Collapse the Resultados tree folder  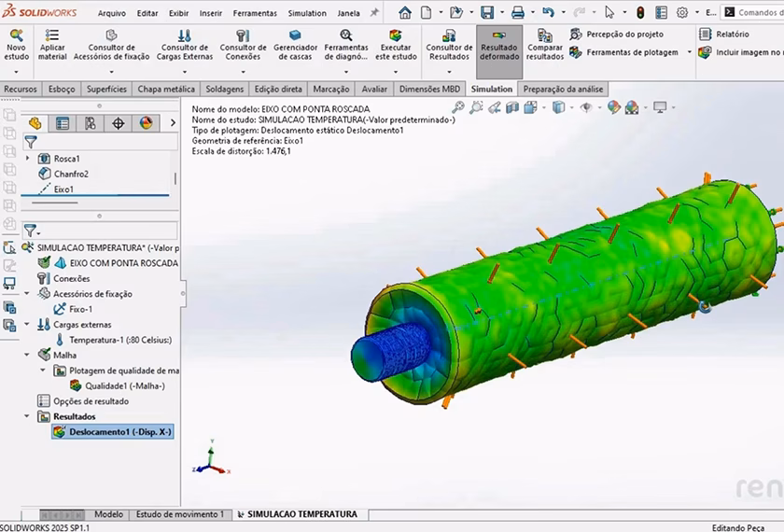tap(28, 417)
